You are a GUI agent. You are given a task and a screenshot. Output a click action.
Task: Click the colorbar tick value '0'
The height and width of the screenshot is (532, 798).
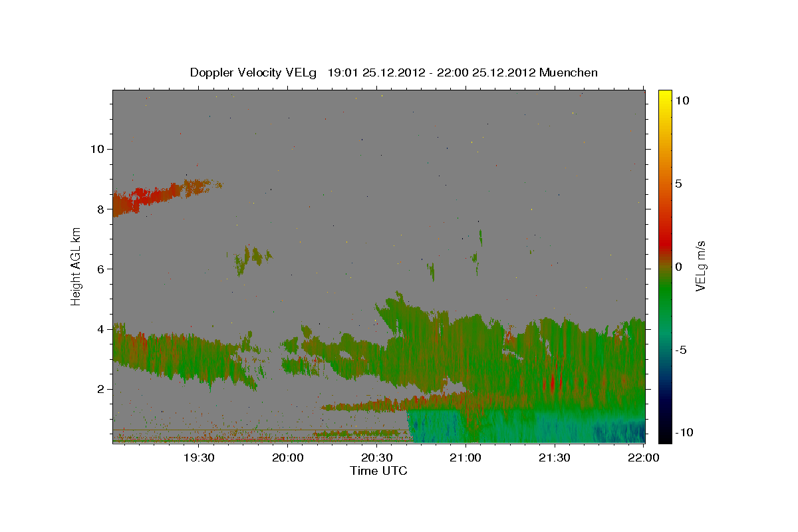[679, 267]
